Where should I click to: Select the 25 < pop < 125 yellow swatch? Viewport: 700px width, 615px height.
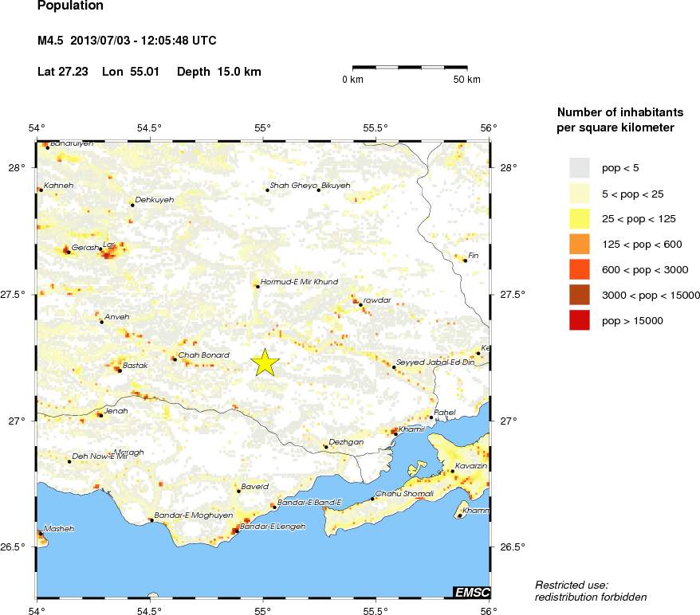pyautogui.click(x=579, y=218)
